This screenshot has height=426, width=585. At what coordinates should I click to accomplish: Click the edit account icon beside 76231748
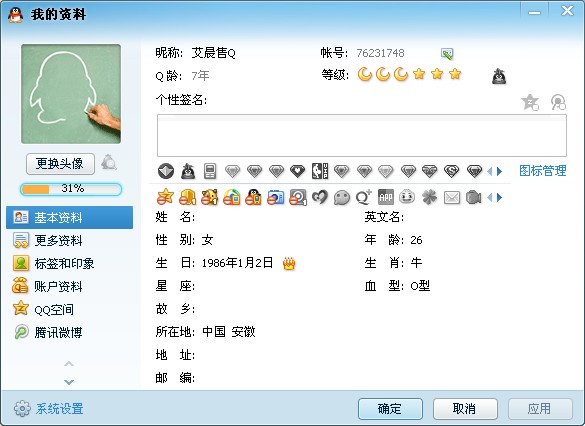[447, 54]
